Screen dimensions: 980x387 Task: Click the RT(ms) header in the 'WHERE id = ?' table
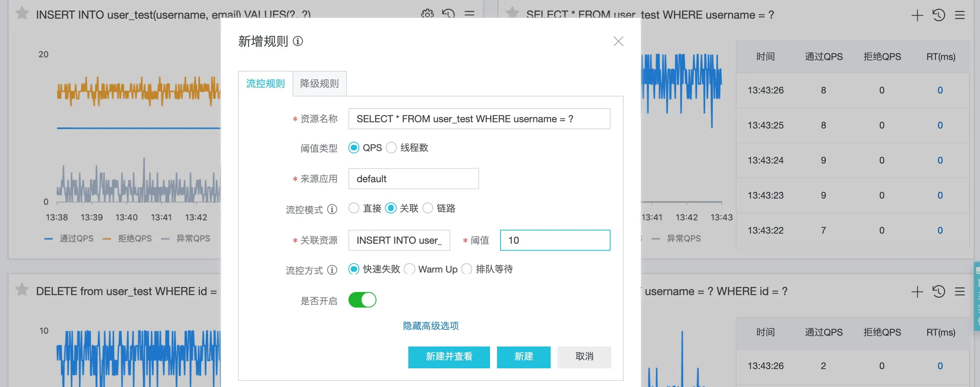point(941,332)
